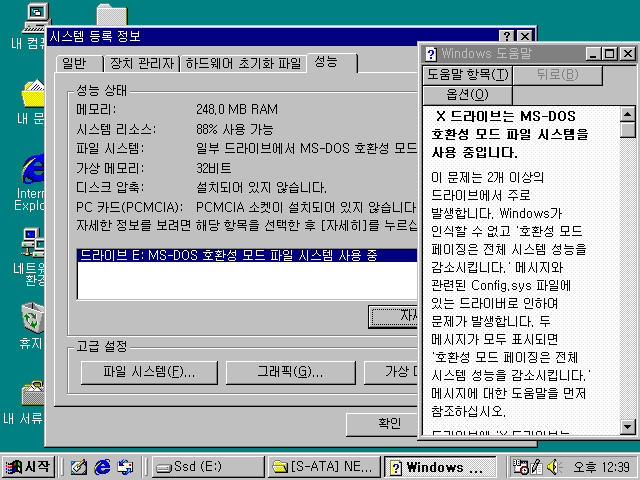Click the 32비트 virtual memory value
This screenshot has width=640, height=480.
click(x=213, y=168)
